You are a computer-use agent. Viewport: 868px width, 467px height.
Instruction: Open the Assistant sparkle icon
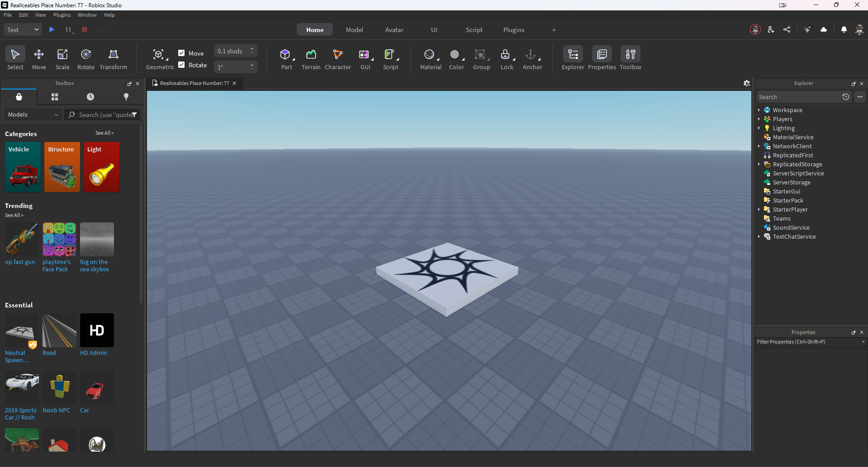[807, 29]
